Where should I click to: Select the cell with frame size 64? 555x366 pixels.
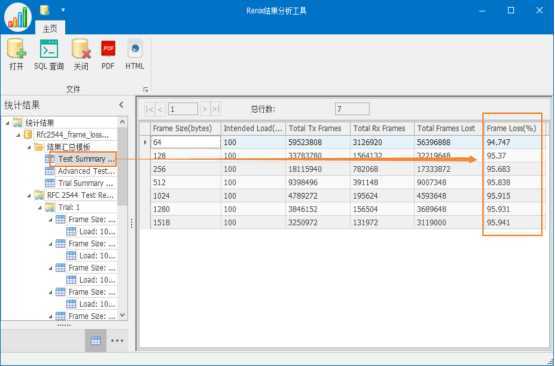186,142
